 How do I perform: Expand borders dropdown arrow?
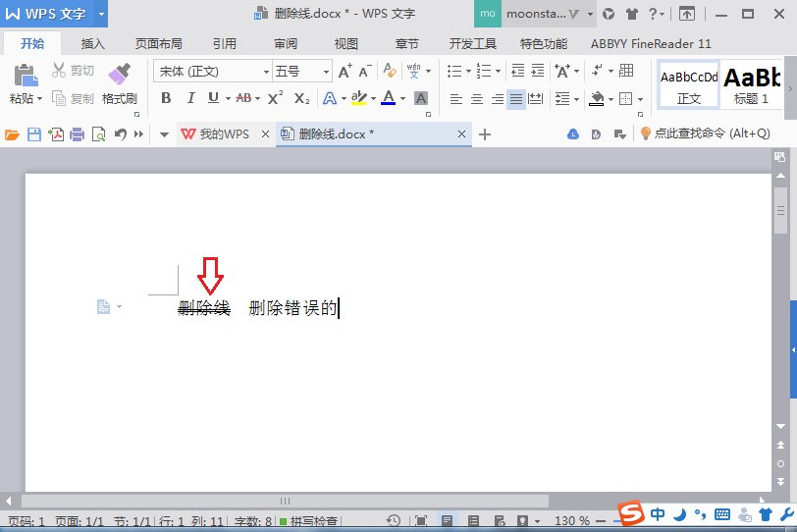pos(640,98)
